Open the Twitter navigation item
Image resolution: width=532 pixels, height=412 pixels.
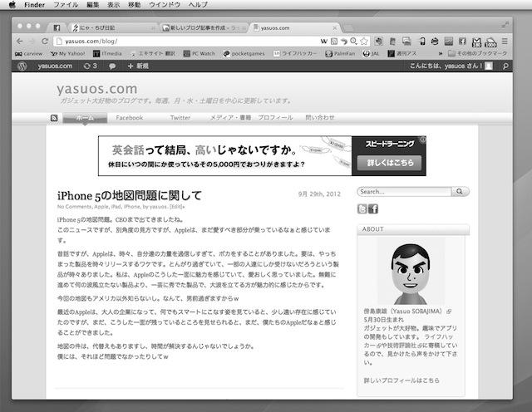tap(180, 118)
